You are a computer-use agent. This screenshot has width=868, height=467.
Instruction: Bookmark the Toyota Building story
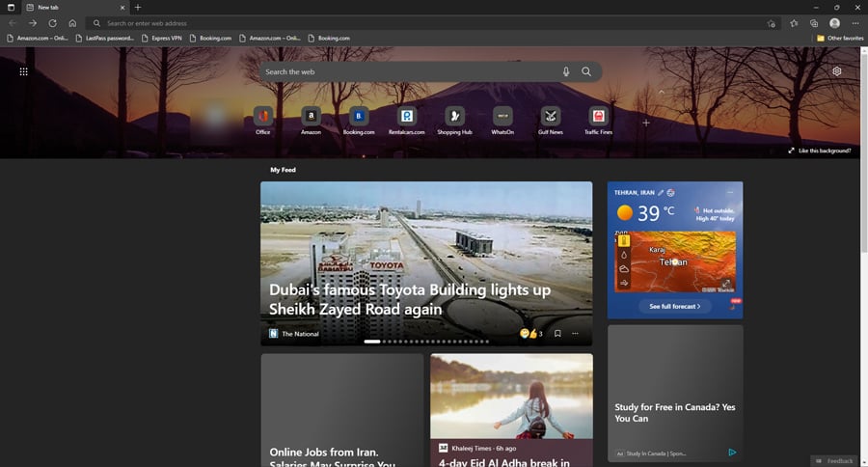coord(557,334)
